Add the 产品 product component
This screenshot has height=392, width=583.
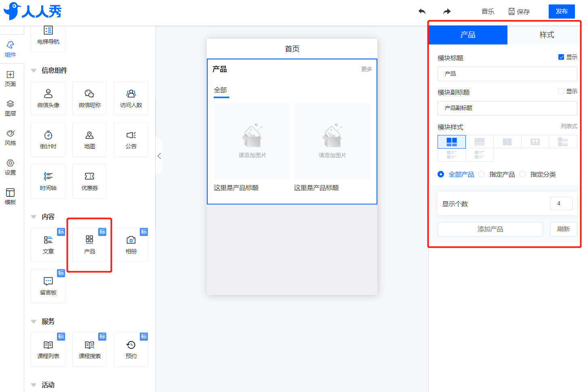(x=90, y=245)
